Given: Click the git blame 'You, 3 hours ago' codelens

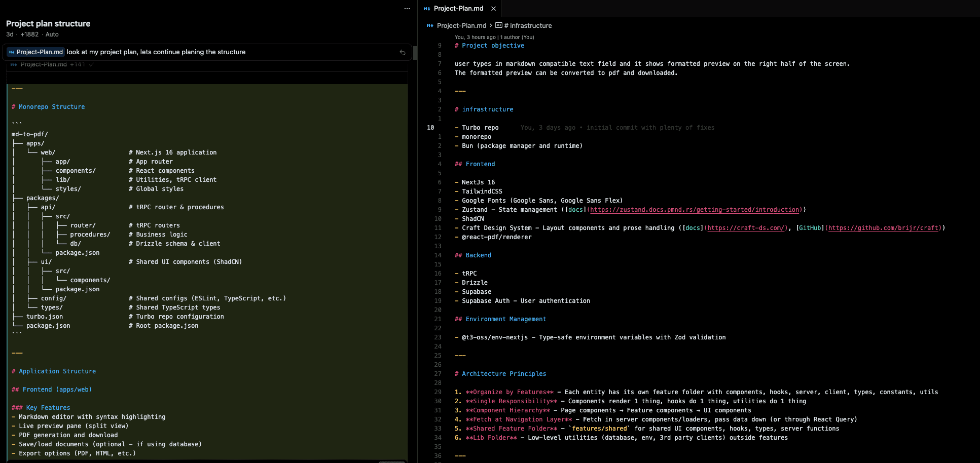Looking at the screenshot, I should [476, 37].
